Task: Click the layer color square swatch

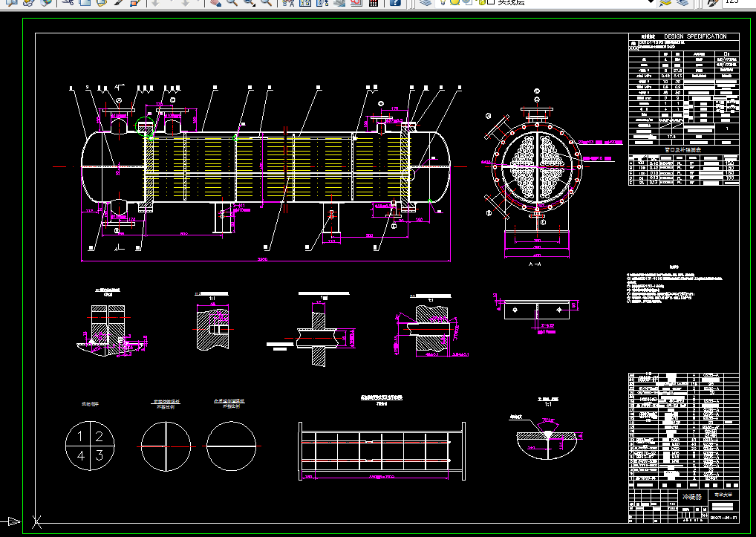Action: coord(491,2)
